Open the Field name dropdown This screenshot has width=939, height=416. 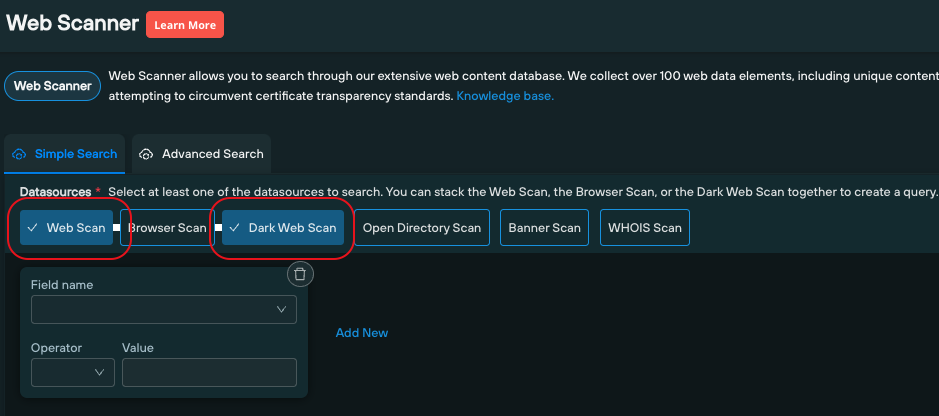point(164,310)
